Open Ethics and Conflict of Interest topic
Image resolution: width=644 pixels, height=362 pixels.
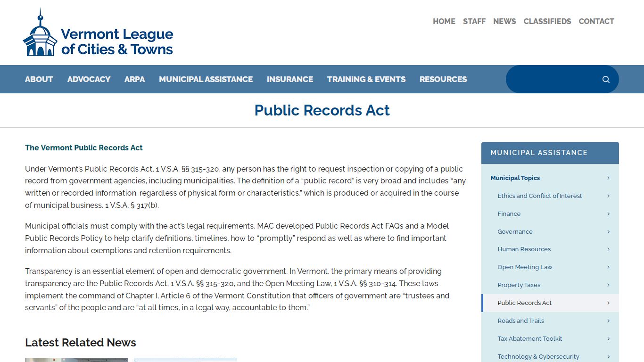tap(540, 196)
